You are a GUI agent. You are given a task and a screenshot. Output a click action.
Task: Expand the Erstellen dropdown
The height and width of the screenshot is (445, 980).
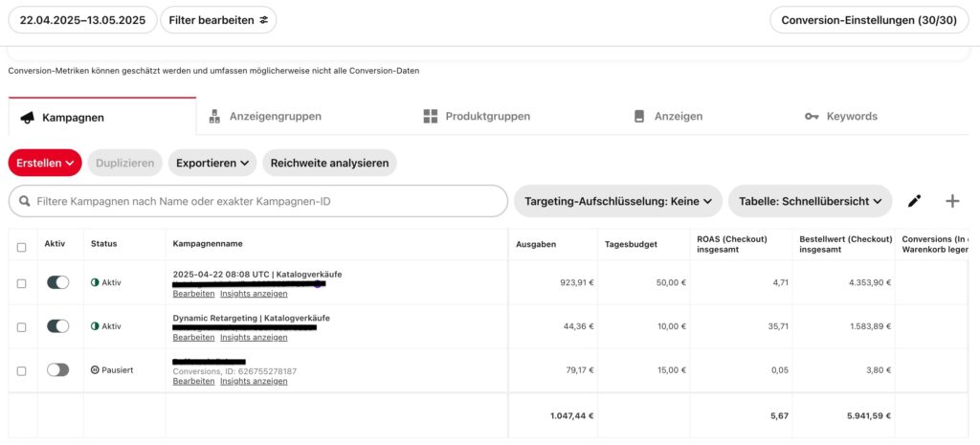pos(45,163)
